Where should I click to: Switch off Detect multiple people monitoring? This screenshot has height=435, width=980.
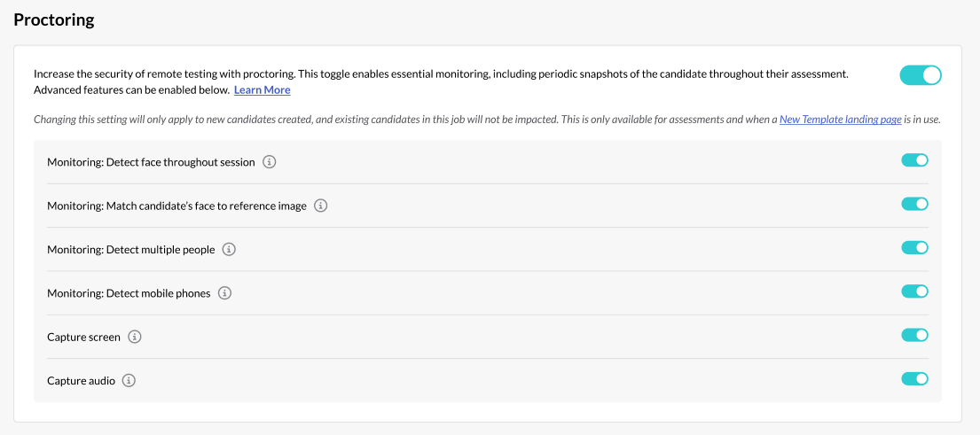click(914, 248)
